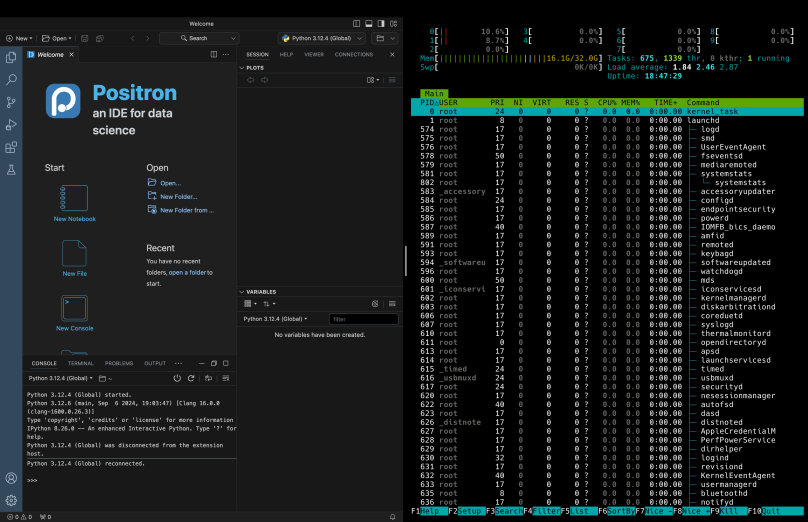Screen dimensions: 808x522
Task: Split the Welcome editor to the right
Action: (x=214, y=54)
